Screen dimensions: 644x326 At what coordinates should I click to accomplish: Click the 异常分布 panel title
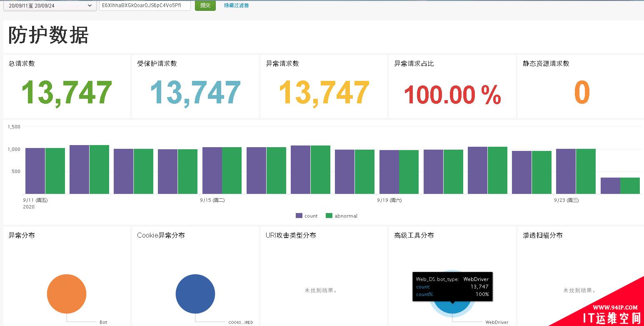(x=22, y=235)
